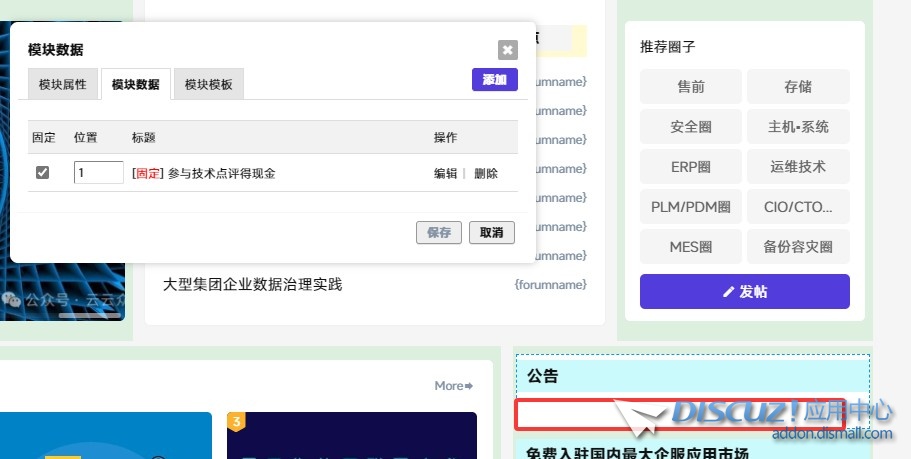Toggle the 固定 checkbox in the data row
This screenshot has height=459, width=911.
[42, 173]
